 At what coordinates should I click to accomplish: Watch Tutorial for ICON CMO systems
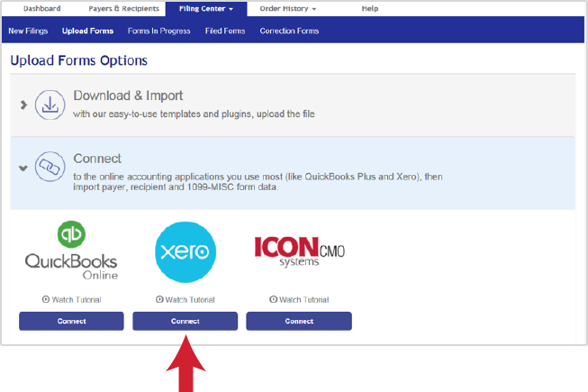click(299, 300)
